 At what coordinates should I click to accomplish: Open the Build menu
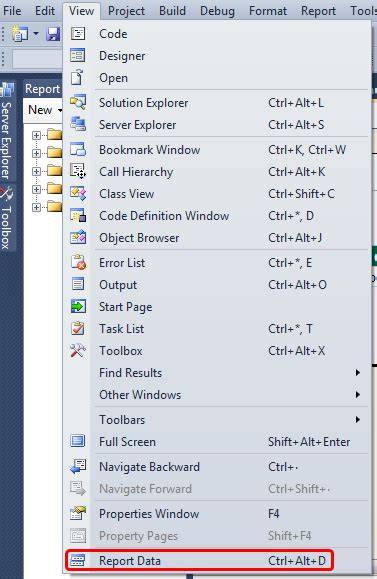click(x=172, y=11)
